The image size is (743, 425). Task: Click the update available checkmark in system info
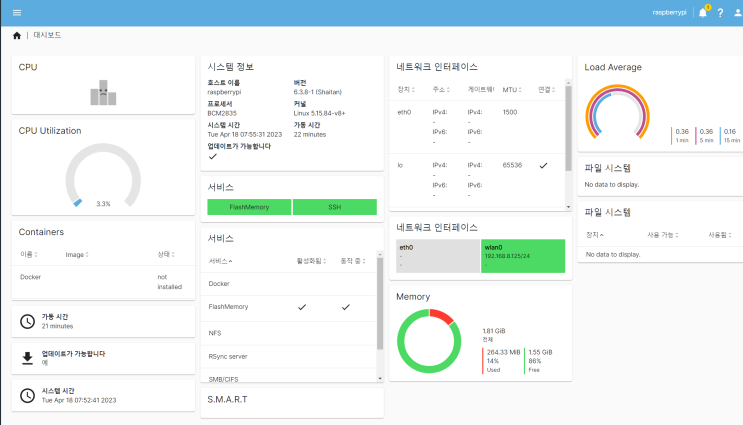tap(213, 156)
